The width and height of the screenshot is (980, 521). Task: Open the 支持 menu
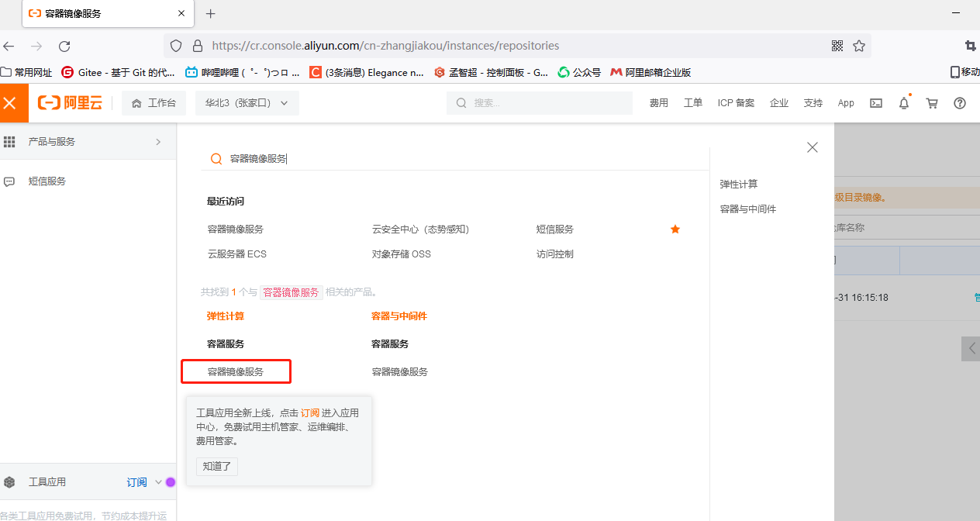coord(813,103)
